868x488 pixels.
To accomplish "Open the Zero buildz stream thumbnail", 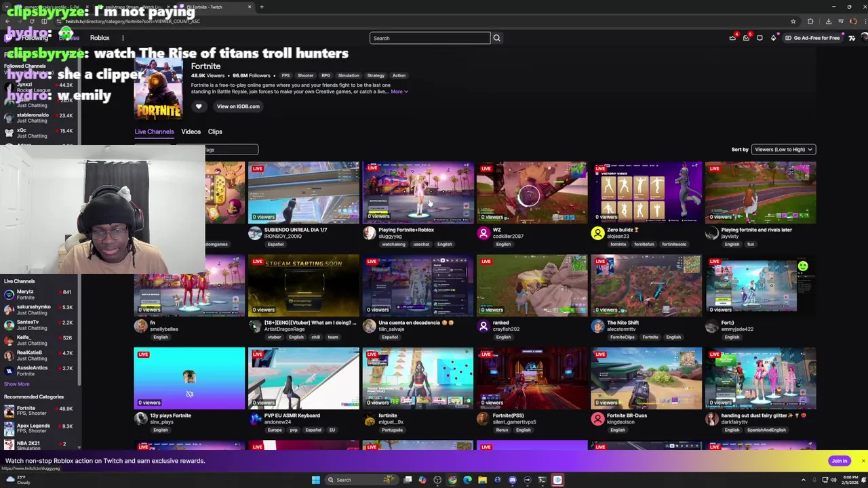I will click(x=646, y=192).
